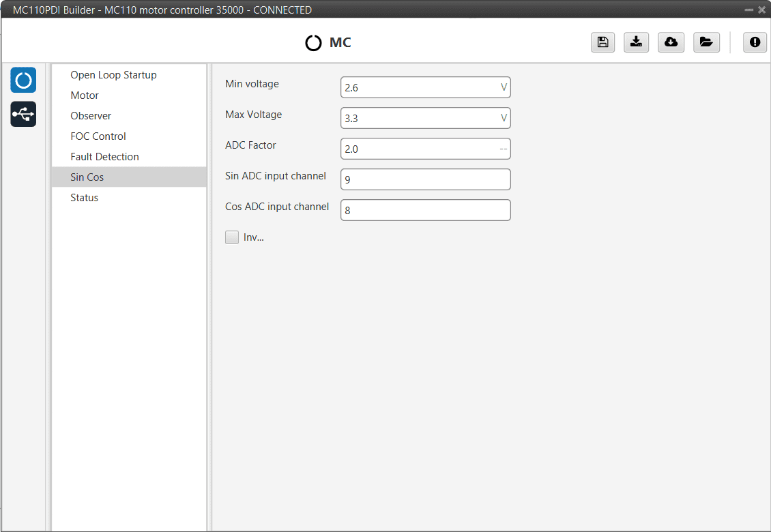Click the Max Voltage input field
The image size is (771, 532).
425,118
